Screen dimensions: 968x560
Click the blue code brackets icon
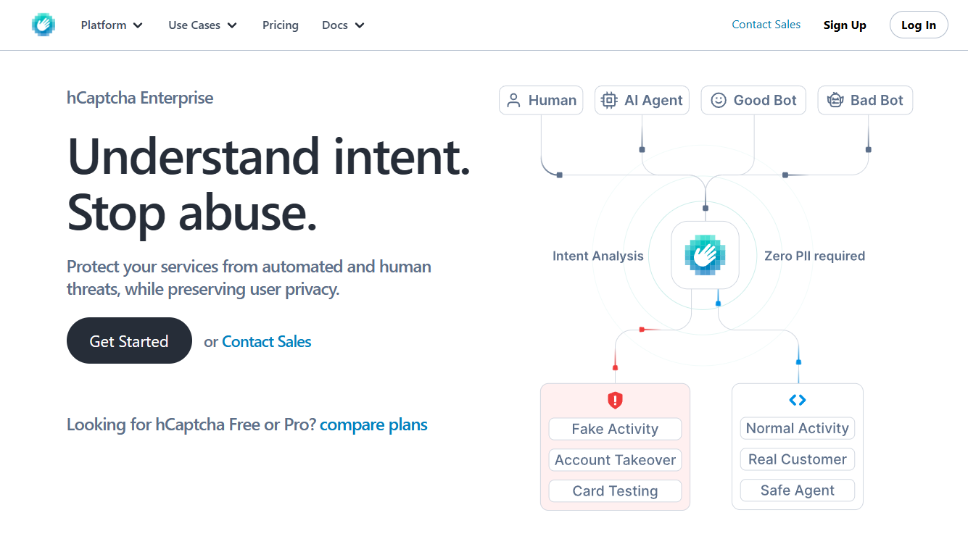[797, 400]
